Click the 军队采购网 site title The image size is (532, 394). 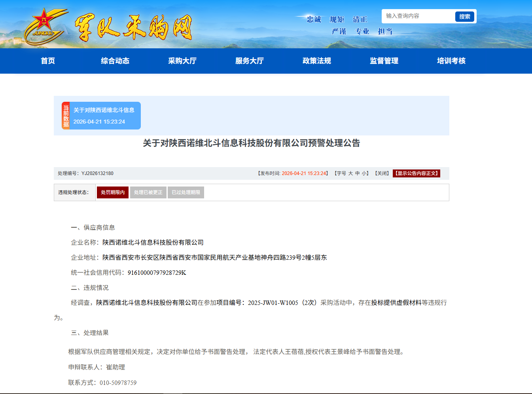(133, 27)
